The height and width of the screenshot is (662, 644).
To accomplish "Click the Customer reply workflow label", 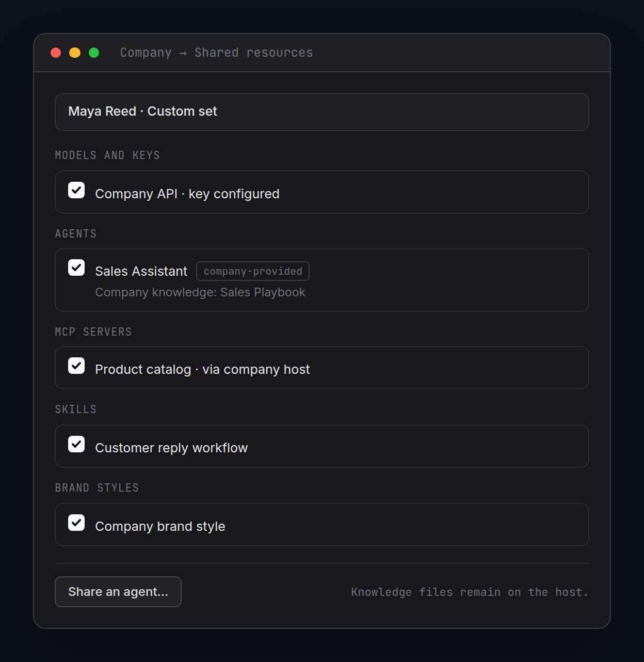I will pyautogui.click(x=171, y=448).
